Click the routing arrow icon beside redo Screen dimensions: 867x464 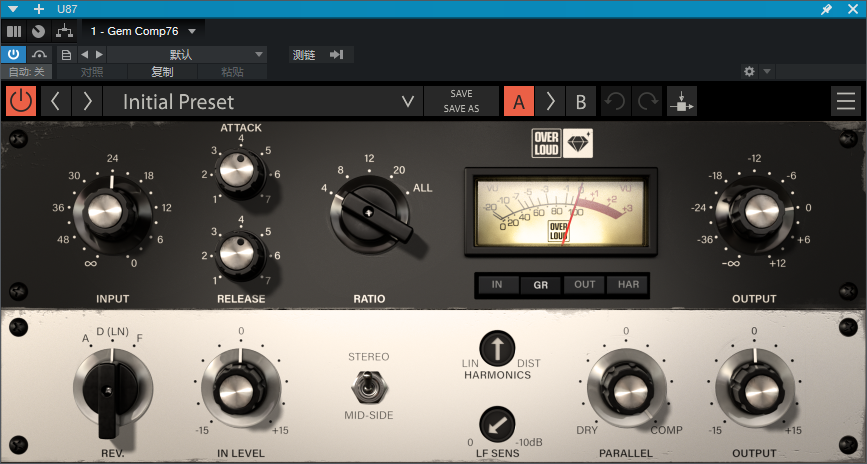point(682,101)
